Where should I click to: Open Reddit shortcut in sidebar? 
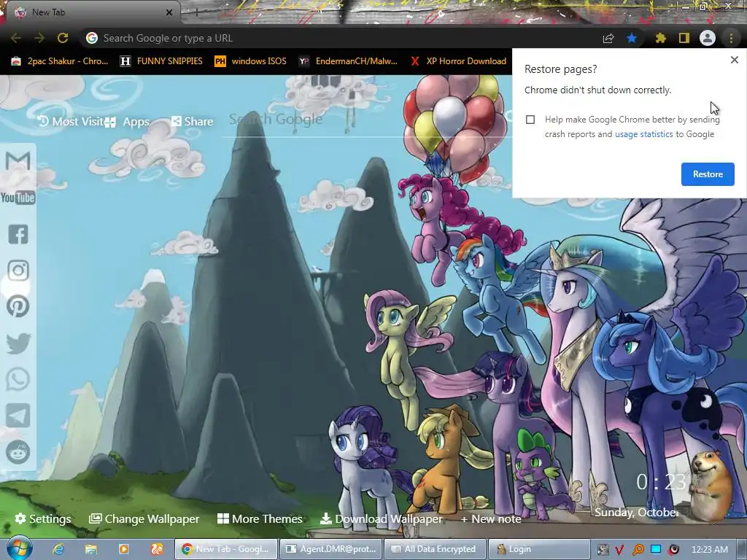[18, 452]
